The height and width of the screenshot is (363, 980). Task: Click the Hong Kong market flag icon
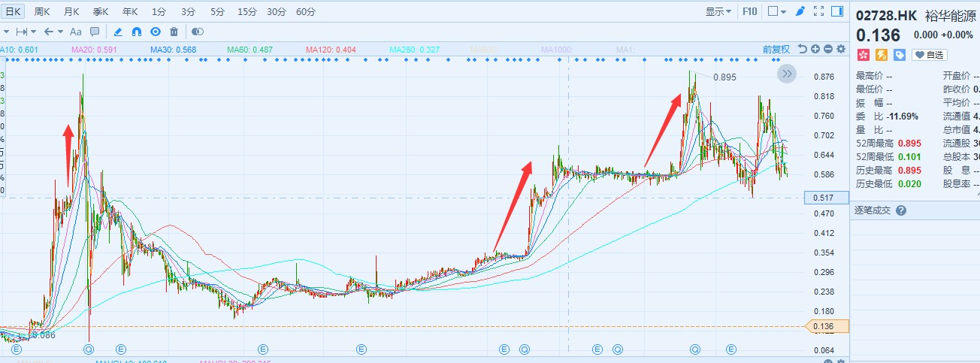pyautogui.click(x=863, y=55)
